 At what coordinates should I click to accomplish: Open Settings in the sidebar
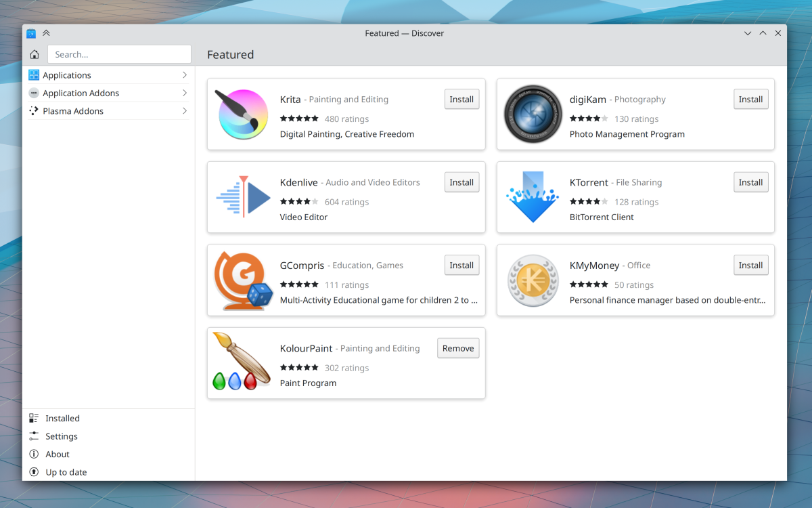[61, 436]
